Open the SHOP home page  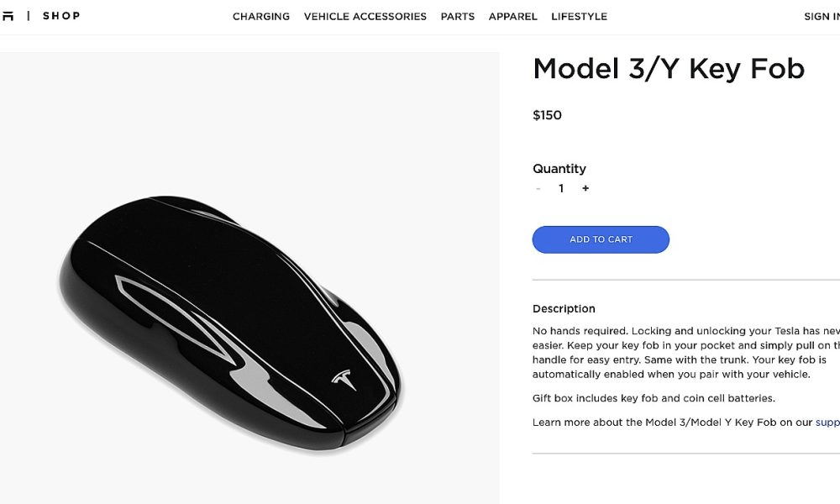click(61, 15)
